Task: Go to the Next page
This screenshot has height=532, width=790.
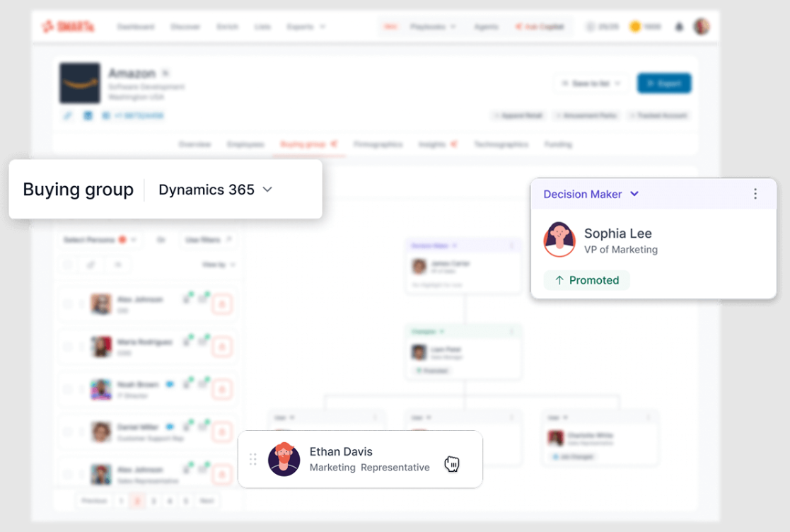Action: [207, 501]
